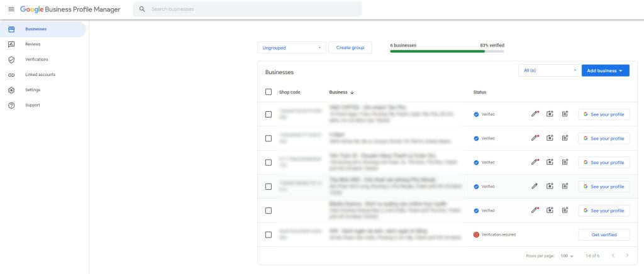Click blue verified badge in first business row

click(x=476, y=114)
